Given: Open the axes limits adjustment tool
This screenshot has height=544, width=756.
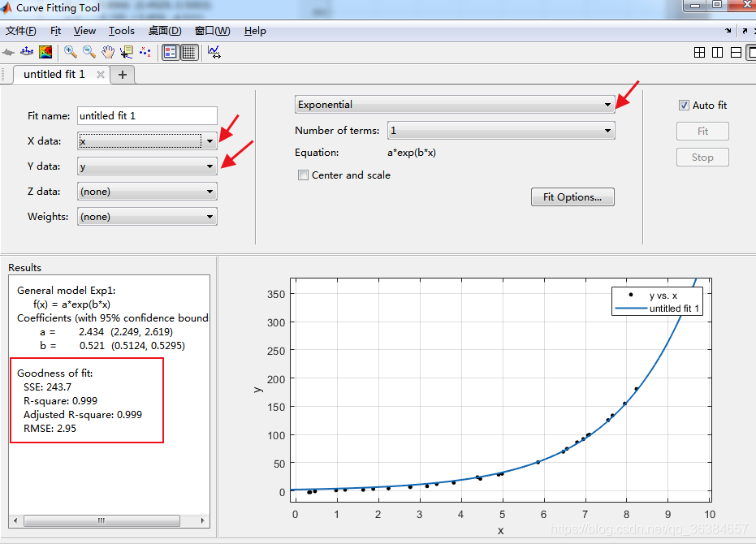Looking at the screenshot, I should click(x=214, y=52).
